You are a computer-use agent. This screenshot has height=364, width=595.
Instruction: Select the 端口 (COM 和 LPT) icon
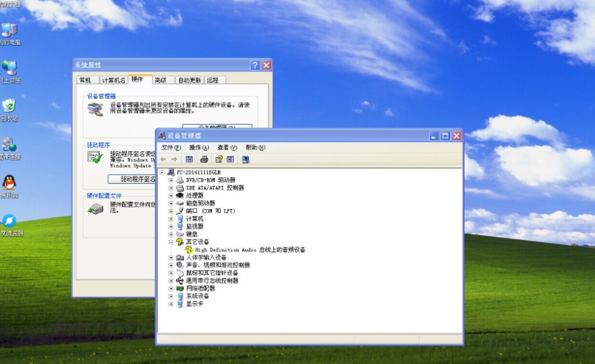180,210
